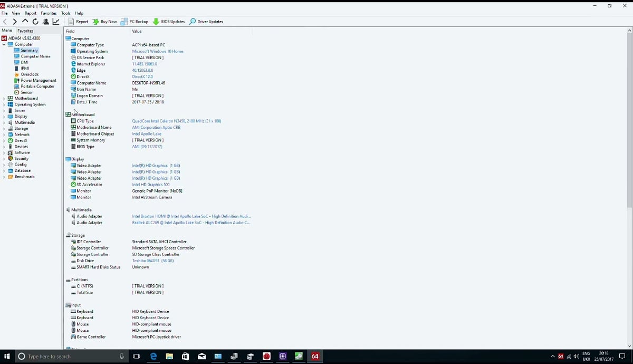Select the DMI tree item
The image size is (633, 364).
click(24, 62)
